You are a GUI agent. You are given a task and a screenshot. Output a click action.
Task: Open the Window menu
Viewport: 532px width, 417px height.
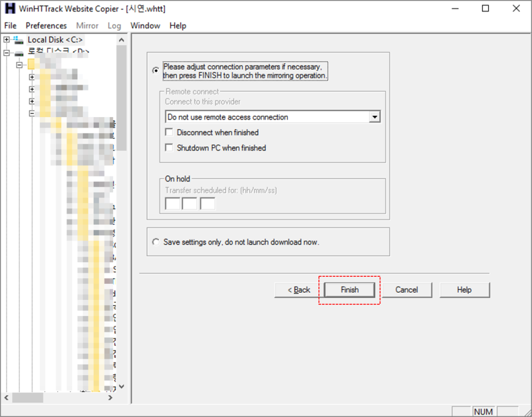click(145, 26)
